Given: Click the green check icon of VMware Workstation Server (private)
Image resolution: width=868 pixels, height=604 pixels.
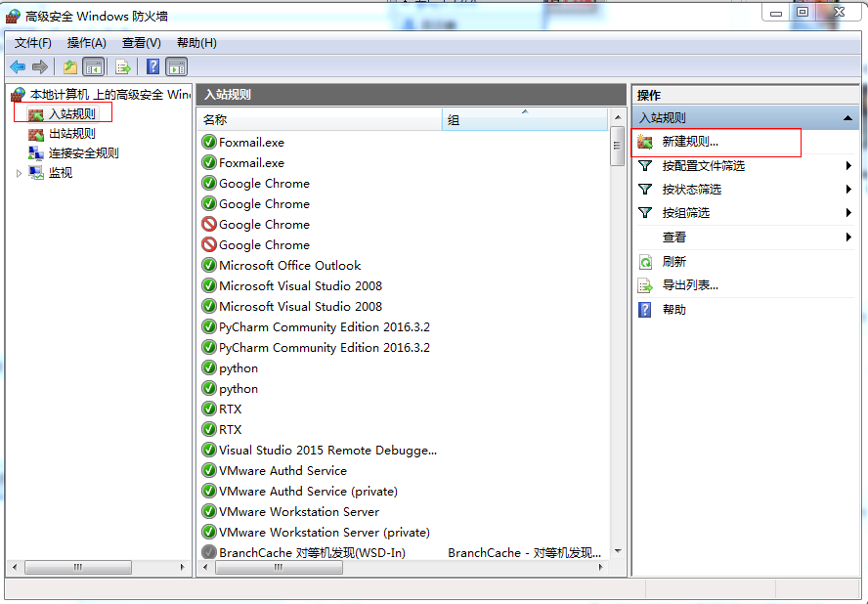Looking at the screenshot, I should point(209,532).
